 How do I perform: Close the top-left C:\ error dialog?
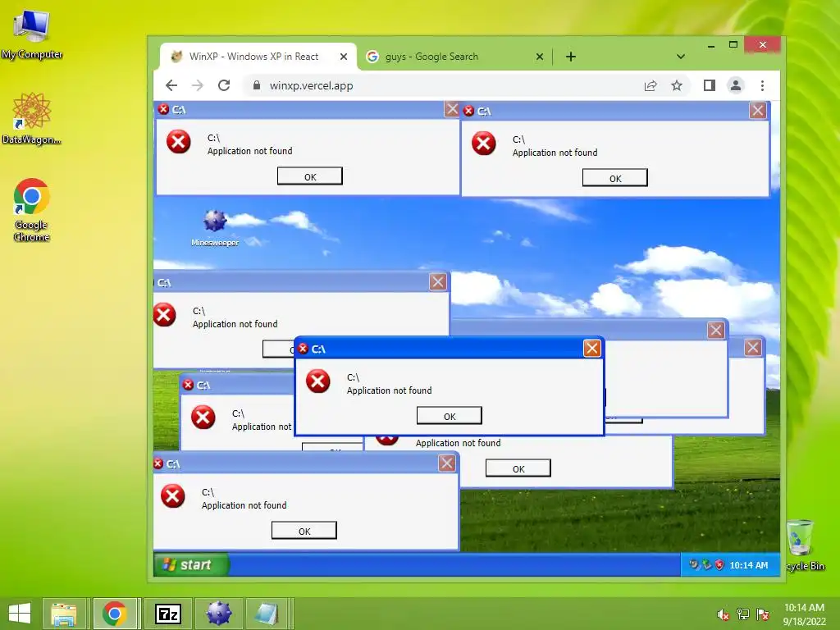point(452,109)
